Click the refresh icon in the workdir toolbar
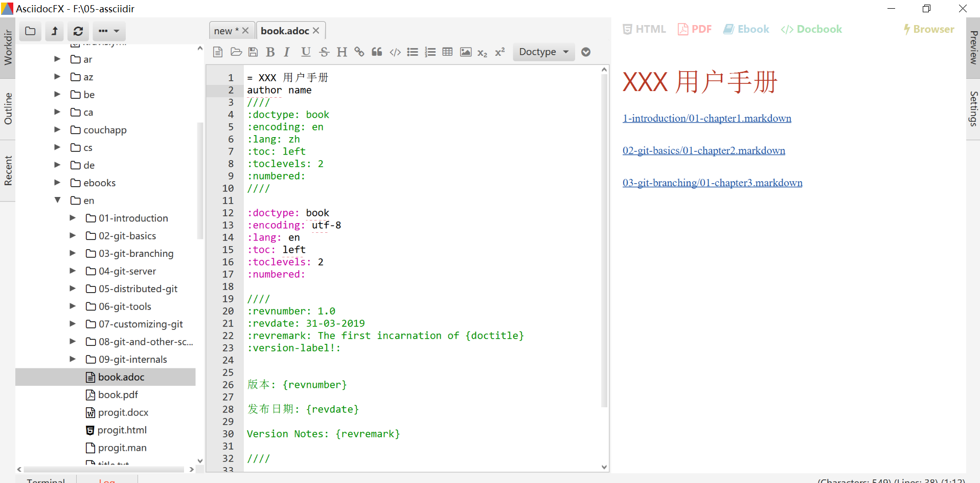This screenshot has height=483, width=980. click(78, 31)
